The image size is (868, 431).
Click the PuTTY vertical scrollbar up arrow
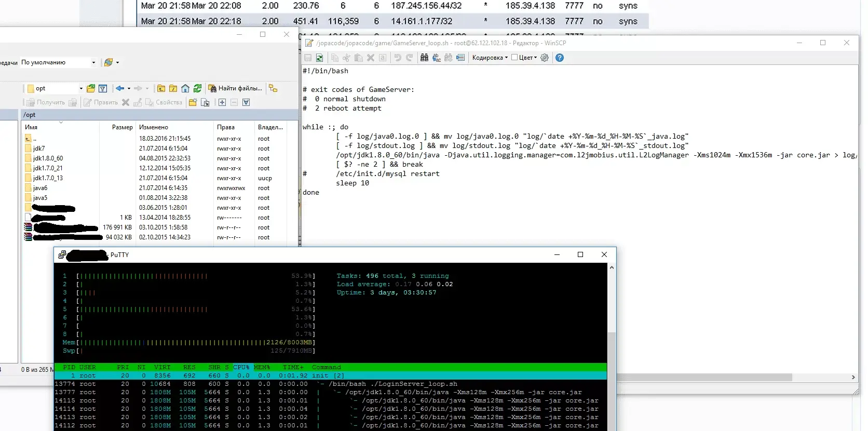point(612,267)
